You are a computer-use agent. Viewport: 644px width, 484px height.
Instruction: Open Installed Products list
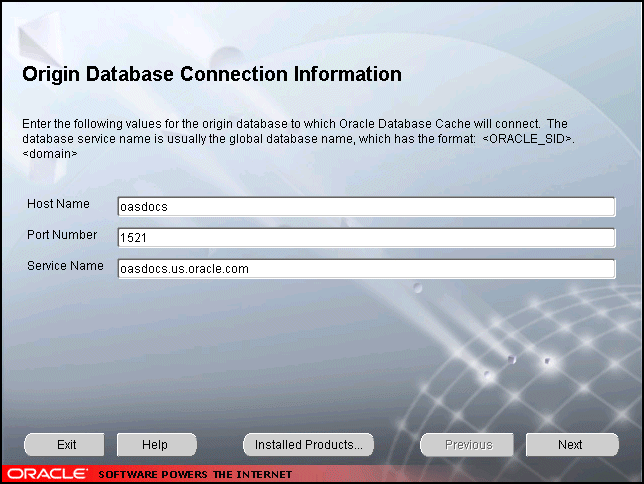coord(308,445)
